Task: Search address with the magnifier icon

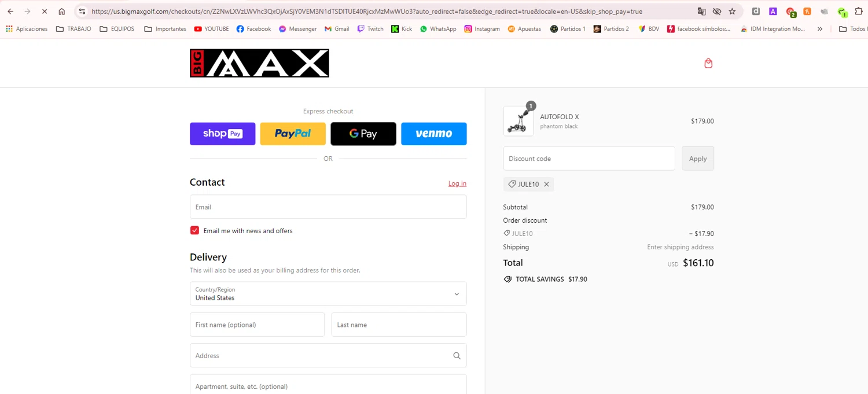Action: pyautogui.click(x=457, y=356)
